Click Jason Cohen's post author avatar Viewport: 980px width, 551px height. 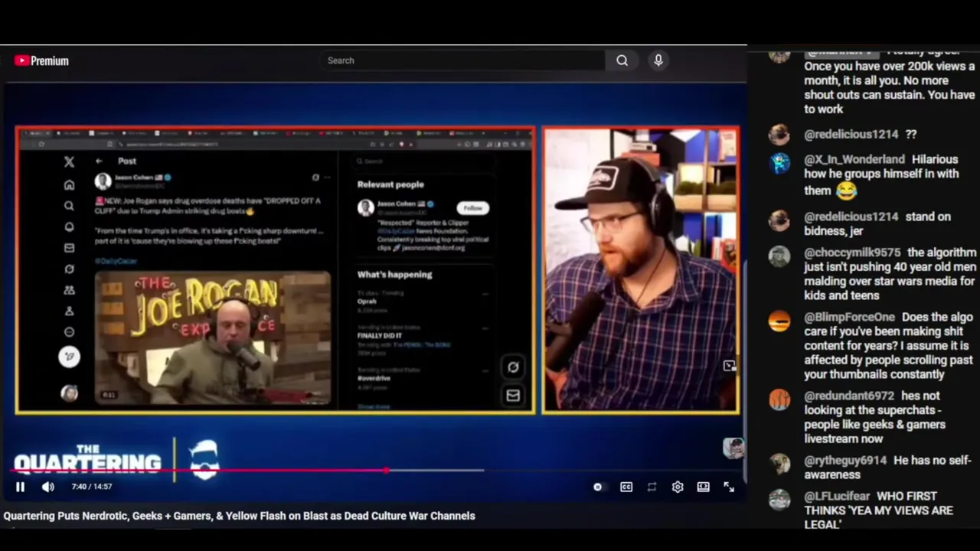tap(103, 181)
